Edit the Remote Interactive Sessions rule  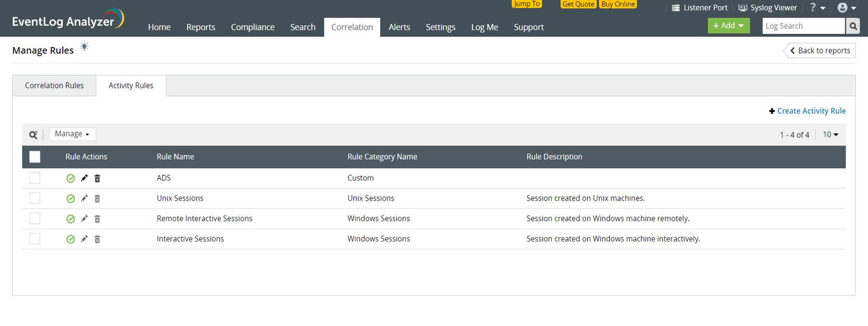tap(84, 219)
